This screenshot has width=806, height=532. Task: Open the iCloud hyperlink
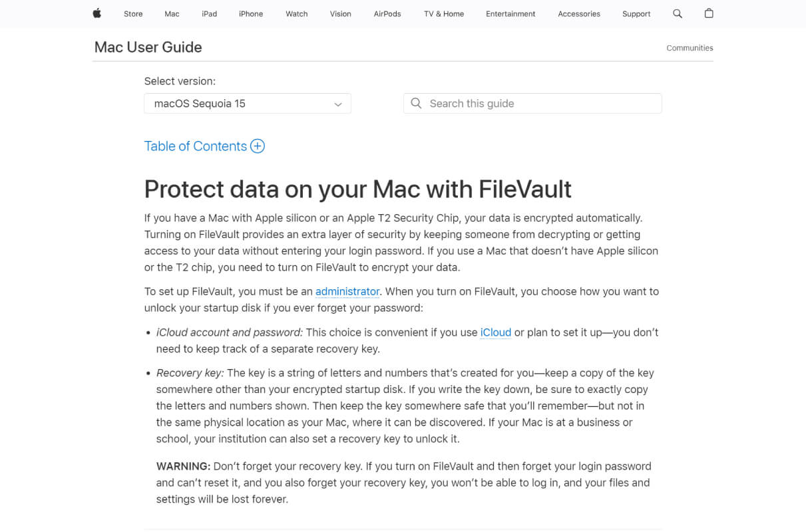point(496,332)
